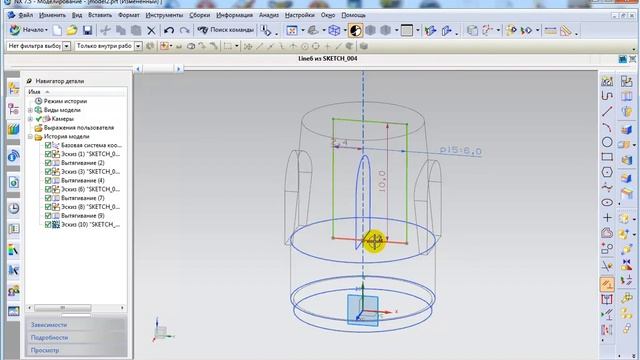640x360 pixels.
Task: Click the Delete X icon
Action: pos(151,30)
